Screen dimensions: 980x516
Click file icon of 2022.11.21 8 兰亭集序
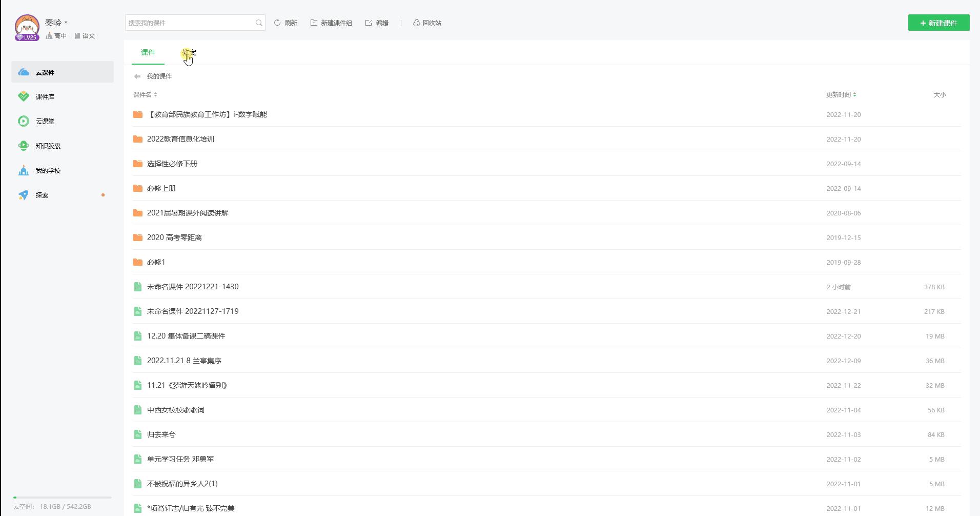[137, 361]
